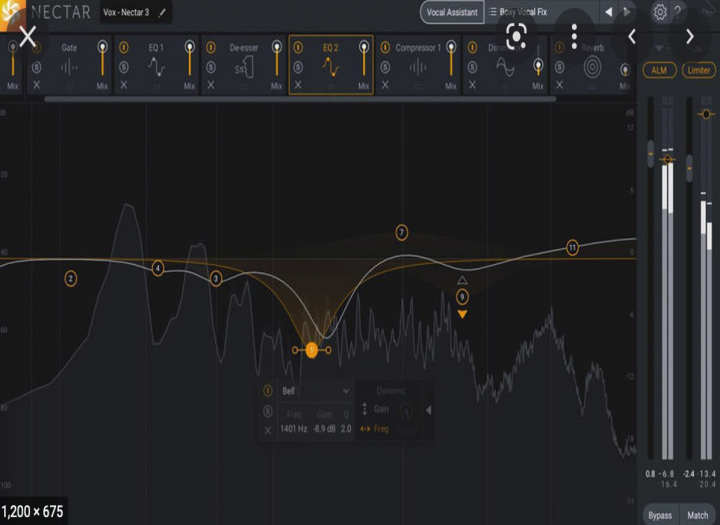Toggle power for the selected EQ band
Image resolution: width=720 pixels, height=525 pixels.
268,391
